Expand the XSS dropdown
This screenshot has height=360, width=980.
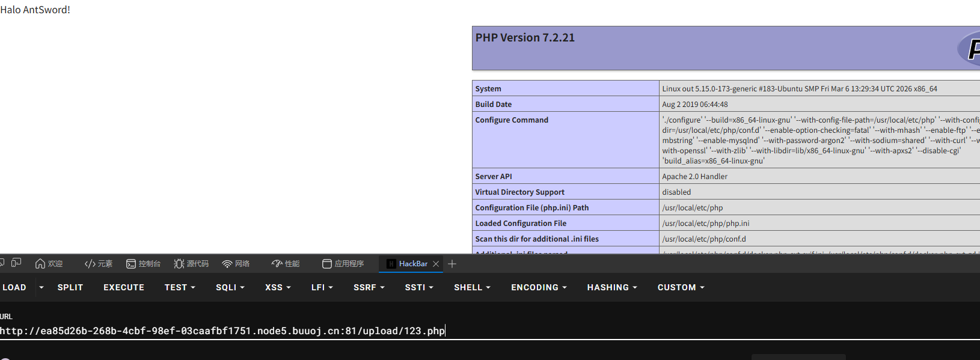(278, 287)
